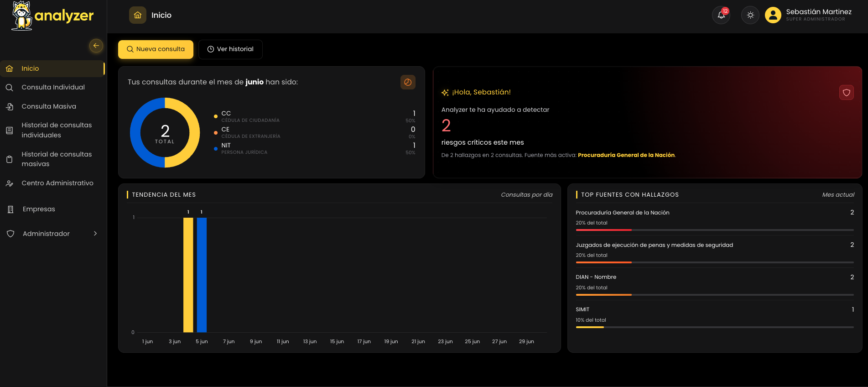
Task: Click the Inicio home icon in sidebar
Action: pyautogui.click(x=9, y=68)
